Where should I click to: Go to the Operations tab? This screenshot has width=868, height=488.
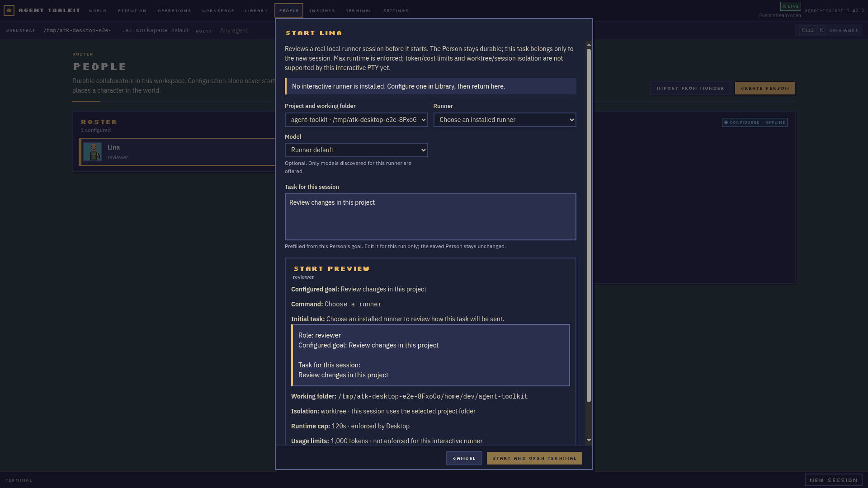(174, 10)
